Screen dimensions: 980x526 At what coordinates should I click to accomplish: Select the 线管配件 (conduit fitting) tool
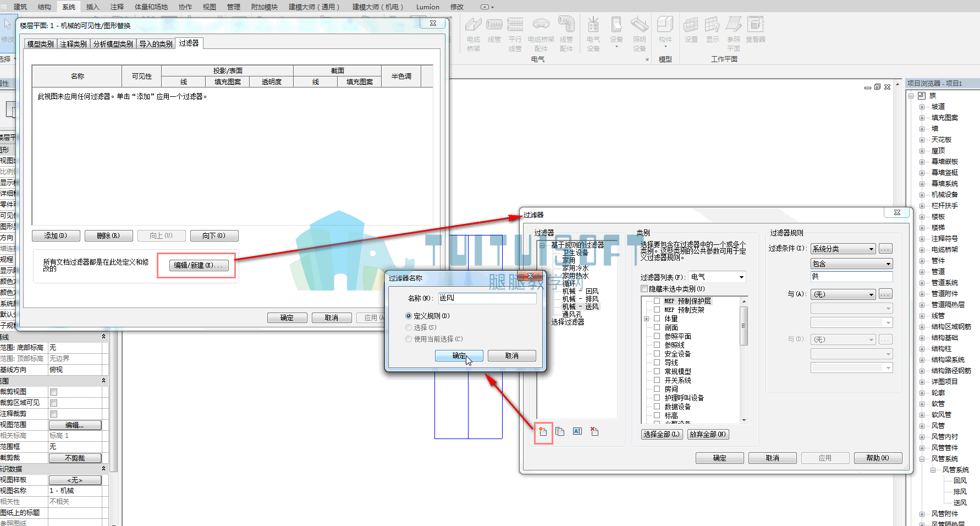click(566, 34)
